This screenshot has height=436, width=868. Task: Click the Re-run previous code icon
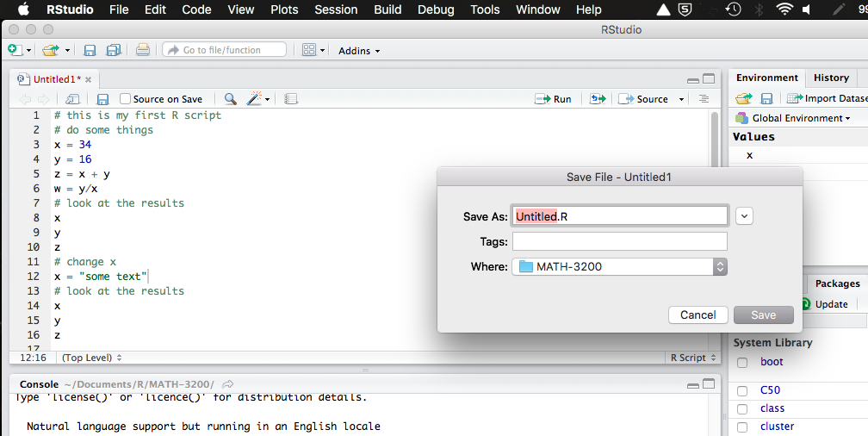pos(598,99)
